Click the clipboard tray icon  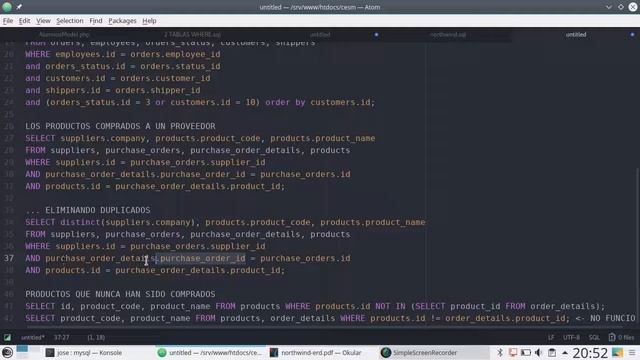pyautogui.click(x=552, y=353)
